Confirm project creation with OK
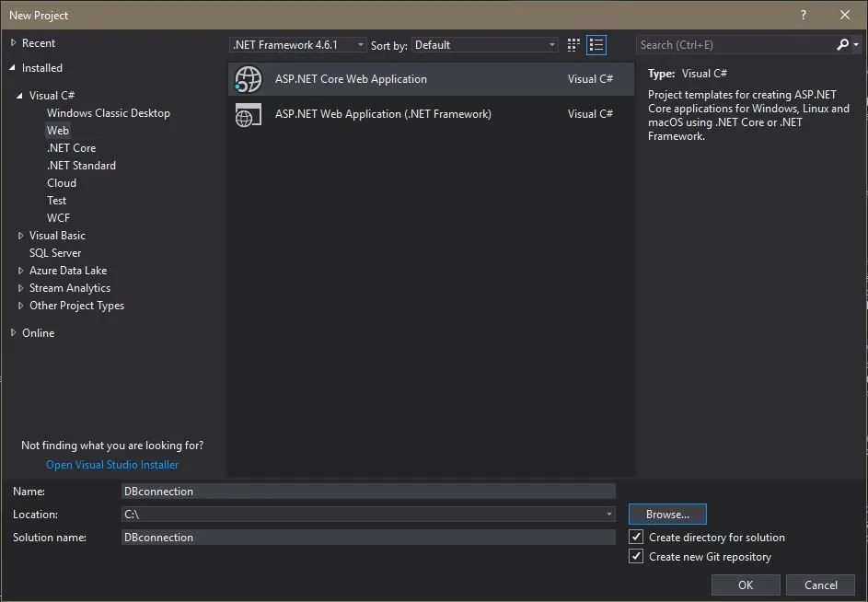This screenshot has width=868, height=602. (746, 585)
